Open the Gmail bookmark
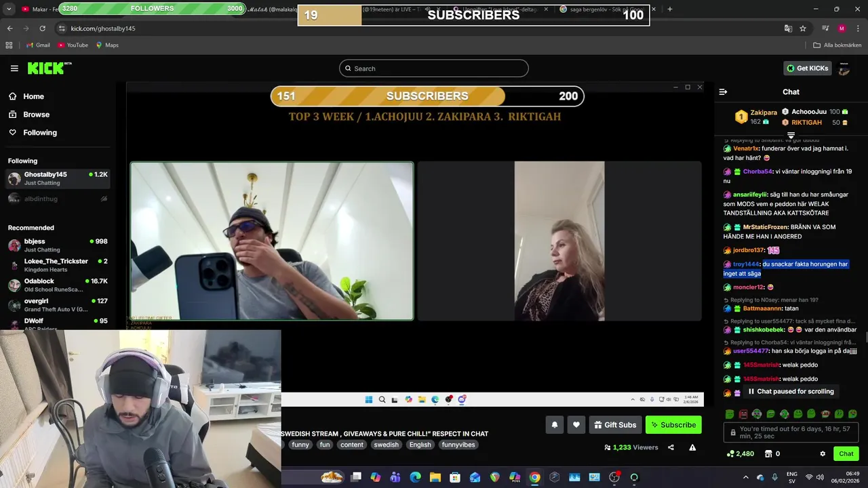The width and height of the screenshot is (868, 488). click(38, 45)
